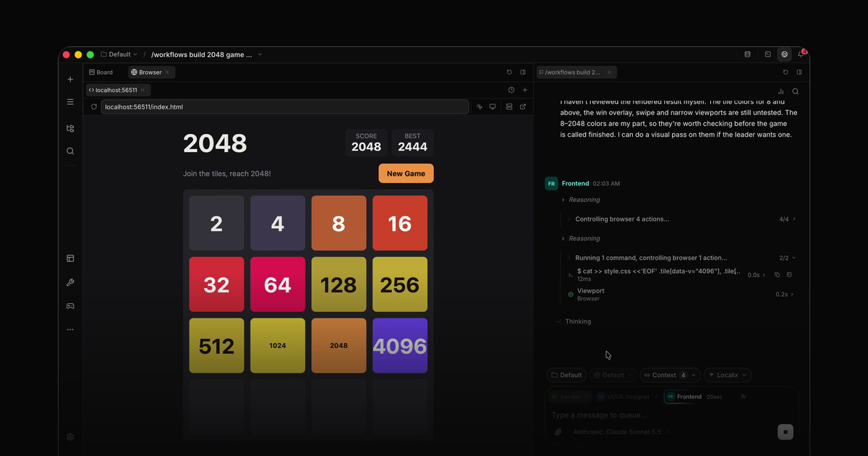Screen dimensions: 868x456
Task: Open settings gear at sidebar bottom
Action: [70, 437]
